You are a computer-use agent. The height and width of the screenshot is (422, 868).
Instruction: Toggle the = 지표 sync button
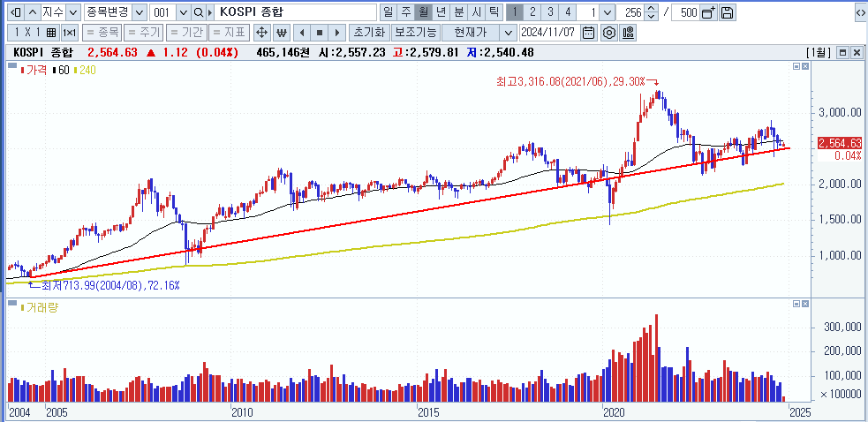(x=228, y=33)
